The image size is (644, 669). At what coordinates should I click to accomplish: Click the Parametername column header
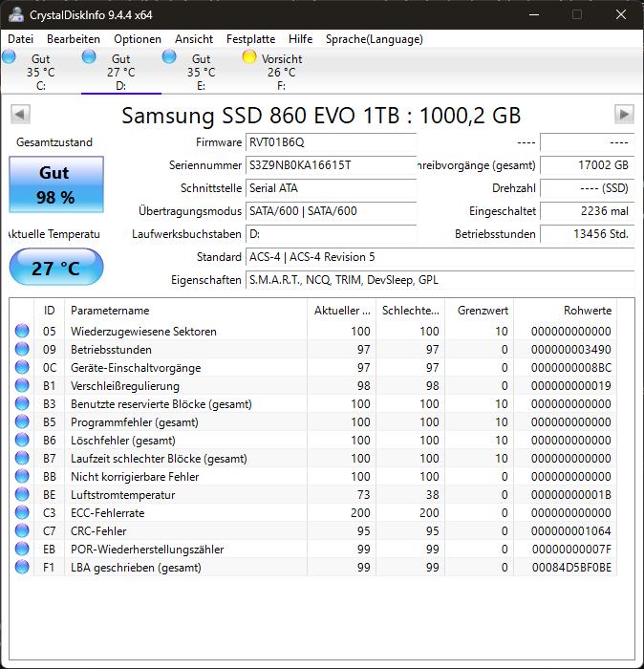coord(185,311)
